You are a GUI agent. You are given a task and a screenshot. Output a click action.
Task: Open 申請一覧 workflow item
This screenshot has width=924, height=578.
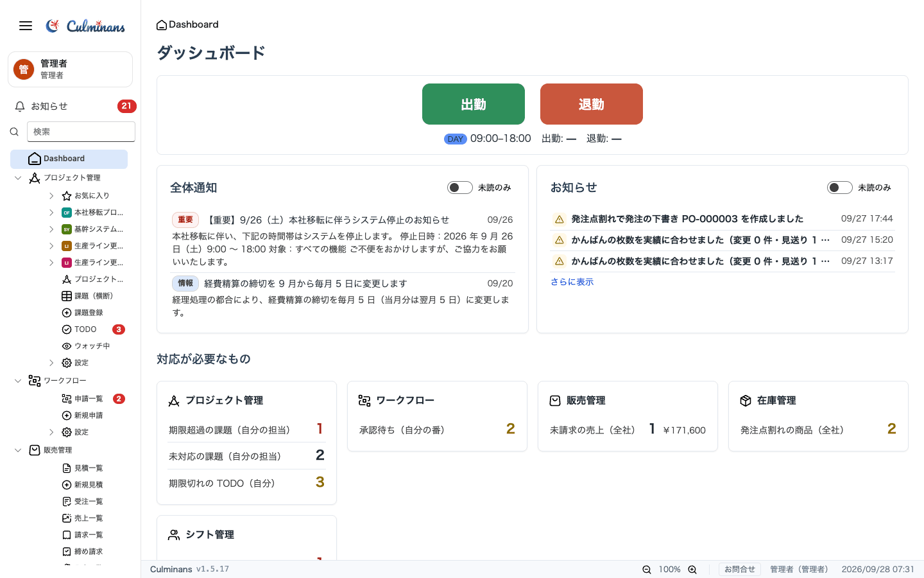pyautogui.click(x=82, y=399)
